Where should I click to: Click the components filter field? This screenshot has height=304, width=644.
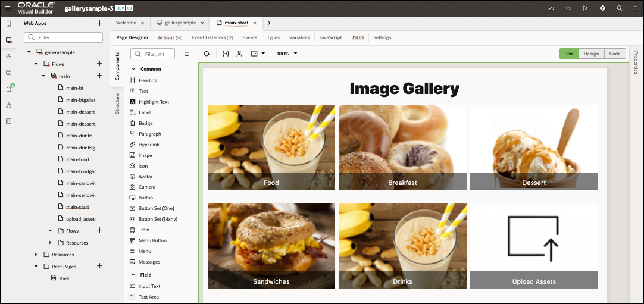pos(152,54)
